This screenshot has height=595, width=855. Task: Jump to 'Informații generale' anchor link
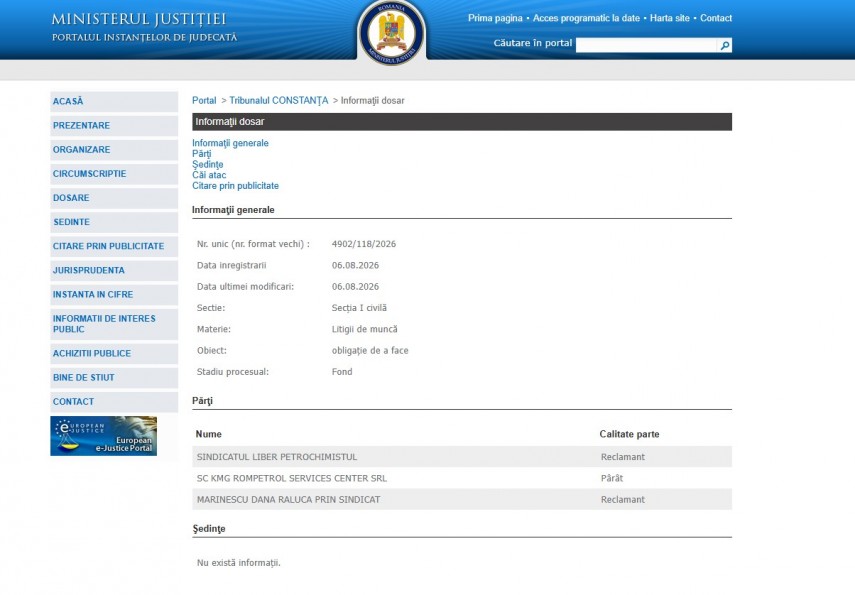230,143
